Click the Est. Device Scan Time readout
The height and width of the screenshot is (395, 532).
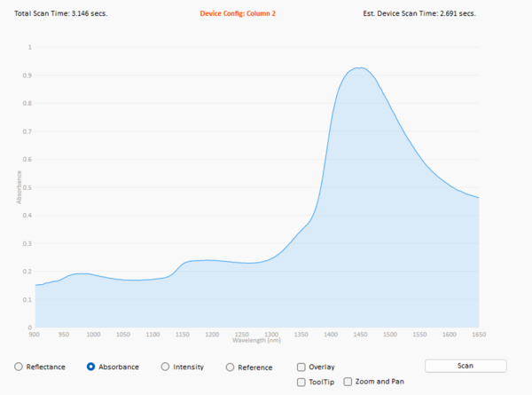[419, 13]
